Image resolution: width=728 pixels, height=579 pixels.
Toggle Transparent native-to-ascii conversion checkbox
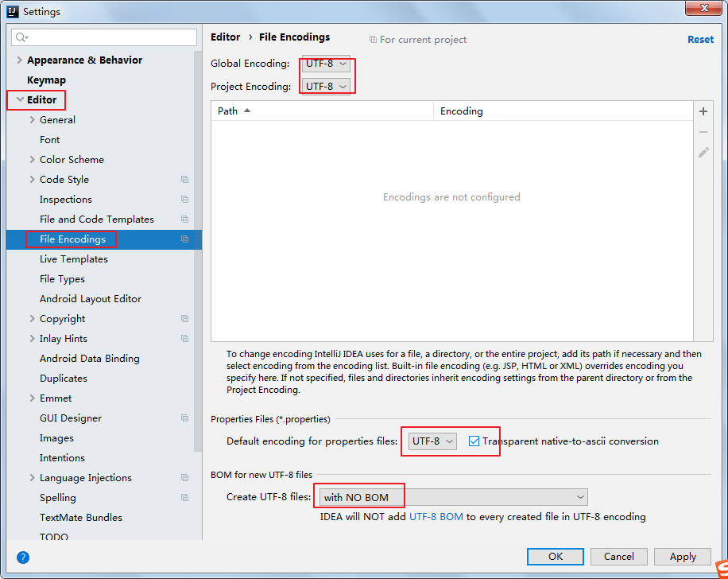[x=474, y=441]
